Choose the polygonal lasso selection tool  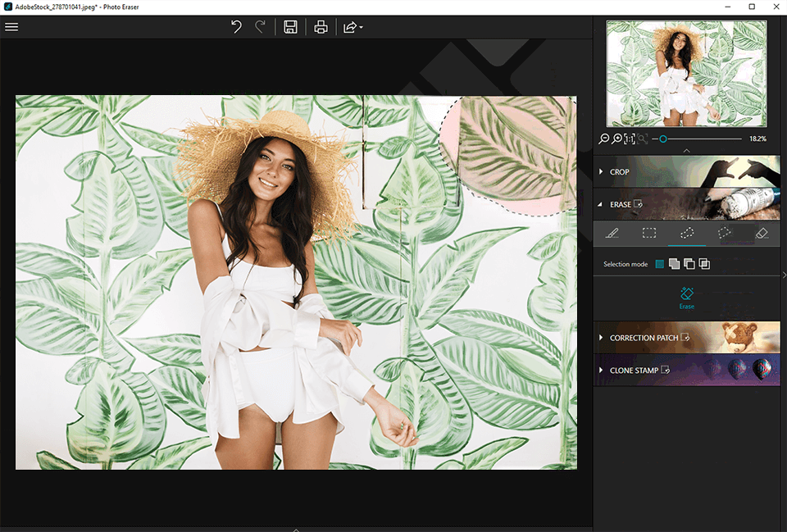click(x=724, y=234)
